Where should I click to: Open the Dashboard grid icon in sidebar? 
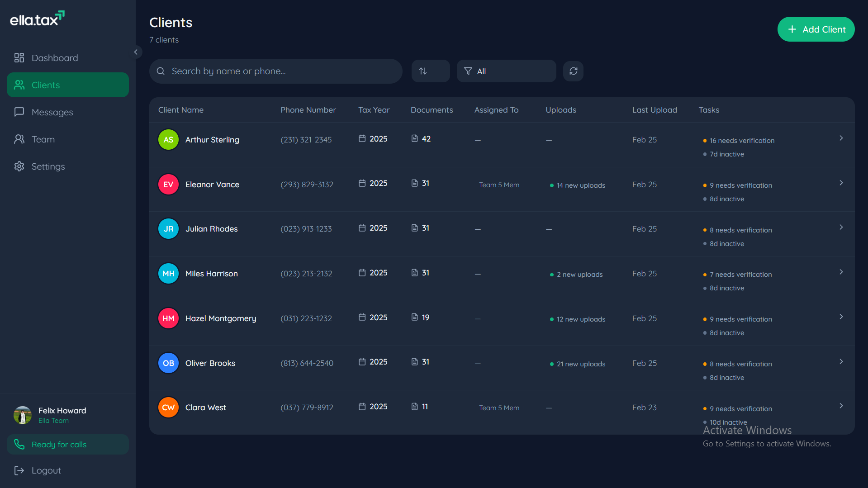19,58
